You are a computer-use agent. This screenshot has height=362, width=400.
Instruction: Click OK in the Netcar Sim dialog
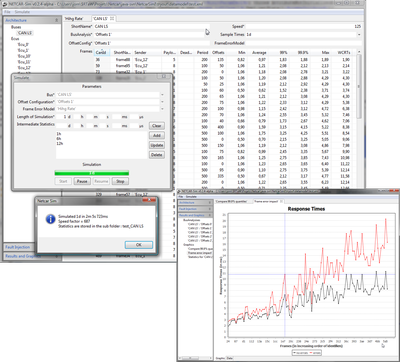pyautogui.click(x=139, y=245)
